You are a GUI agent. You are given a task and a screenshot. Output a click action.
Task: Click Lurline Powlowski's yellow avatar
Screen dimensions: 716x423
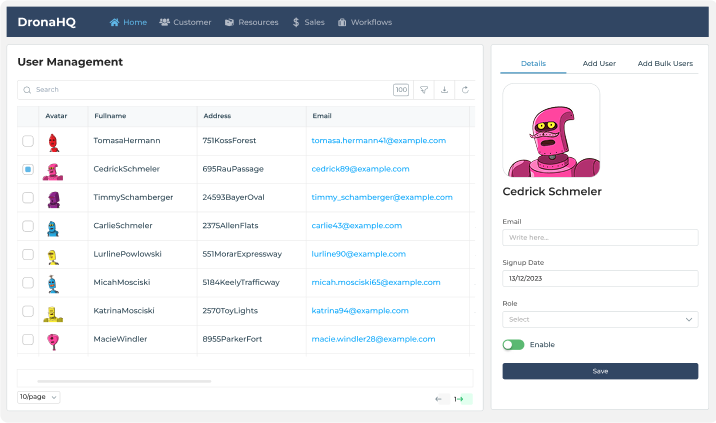coord(53,257)
